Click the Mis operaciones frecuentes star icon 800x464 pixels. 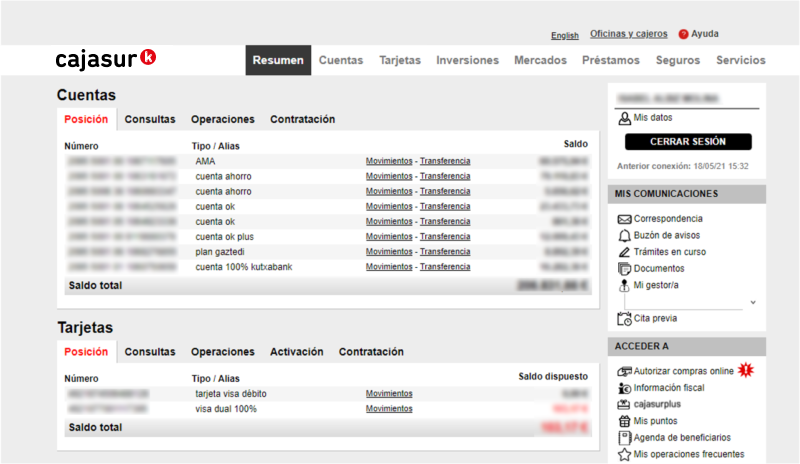coord(624,455)
